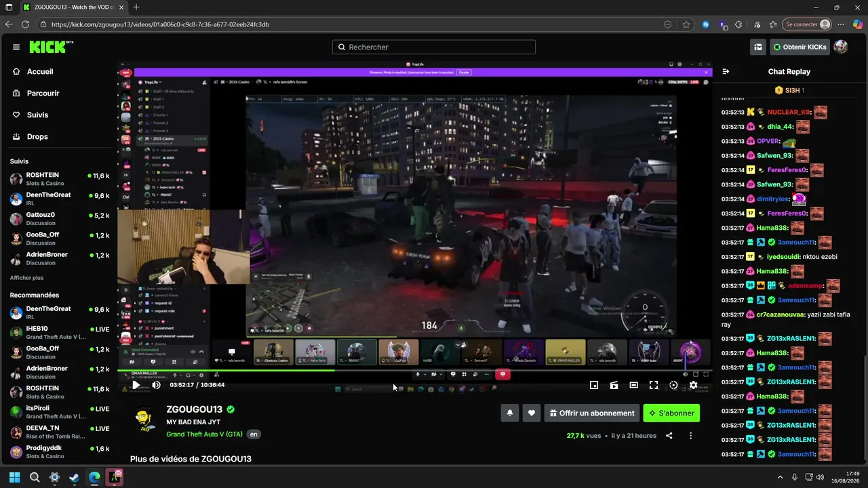The width and height of the screenshot is (868, 488).
Task: Click the Obtenir KICKs button
Action: point(800,47)
